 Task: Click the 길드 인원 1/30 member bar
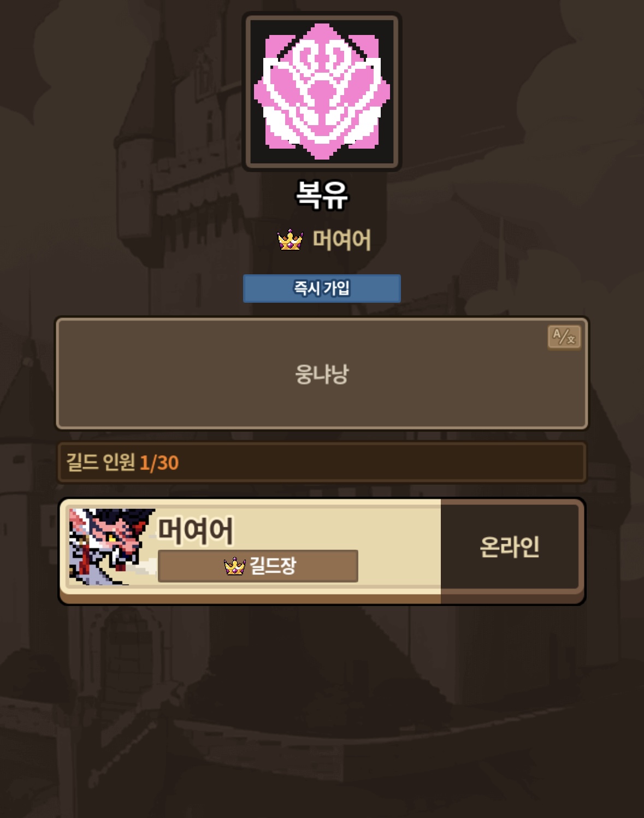click(x=322, y=463)
